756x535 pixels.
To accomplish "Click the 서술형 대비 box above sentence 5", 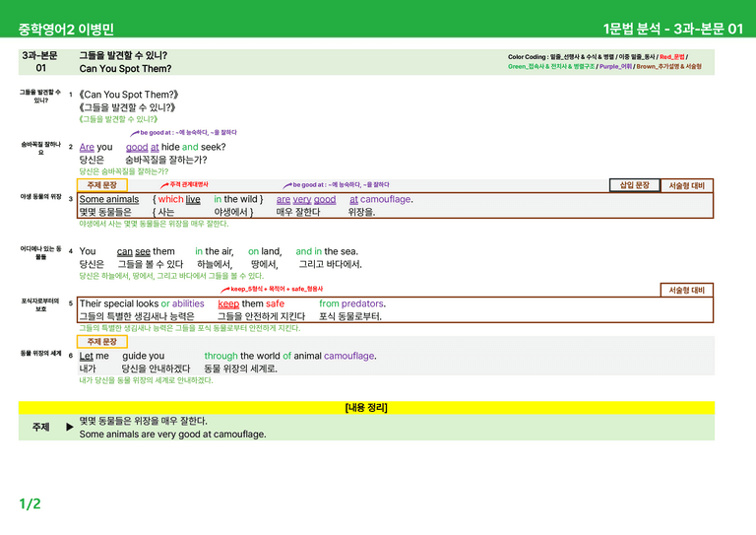I will point(686,290).
